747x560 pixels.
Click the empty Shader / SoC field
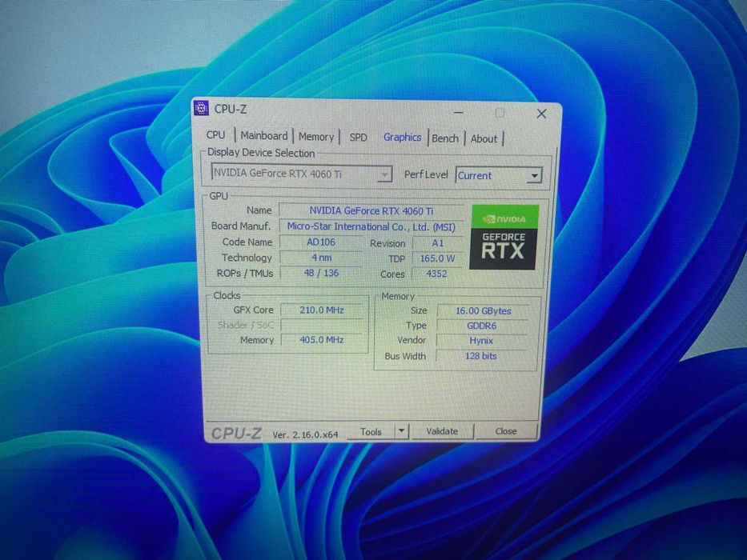[x=322, y=325]
